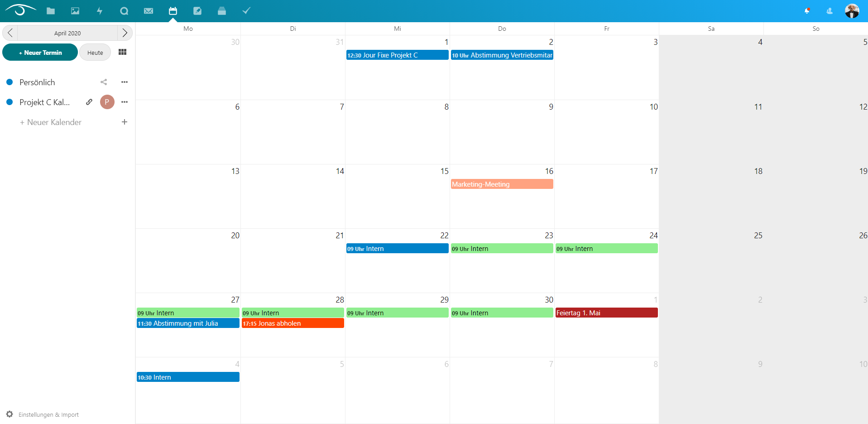Open the April 2020 date picker
868x424 pixels.
[67, 33]
